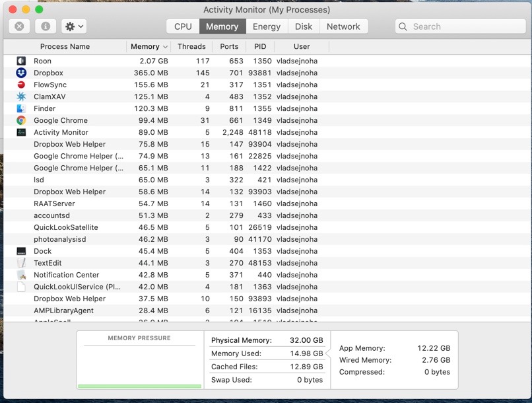
Task: Click the QuickLookUIService document icon
Action: [21, 287]
